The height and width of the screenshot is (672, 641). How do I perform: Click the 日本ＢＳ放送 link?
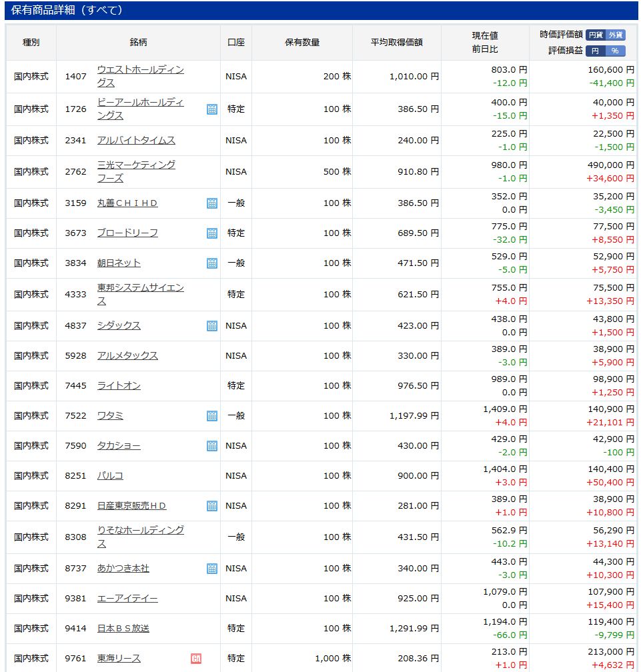coord(123,628)
